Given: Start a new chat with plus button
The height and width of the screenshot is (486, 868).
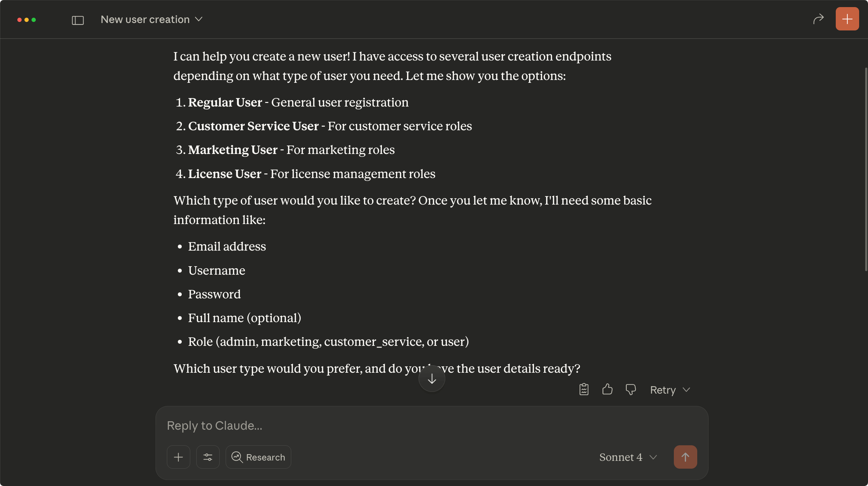Looking at the screenshot, I should tap(847, 19).
